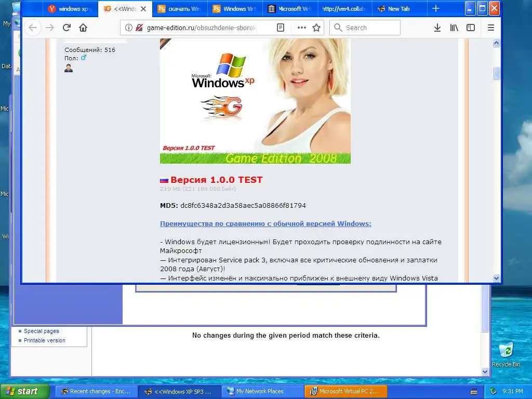Switch to the http://vm4.collab tab

tap(345, 9)
